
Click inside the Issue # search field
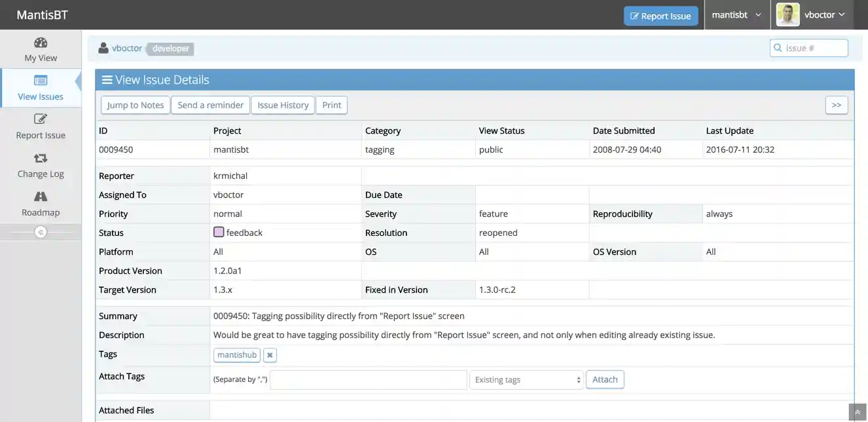[812, 47]
